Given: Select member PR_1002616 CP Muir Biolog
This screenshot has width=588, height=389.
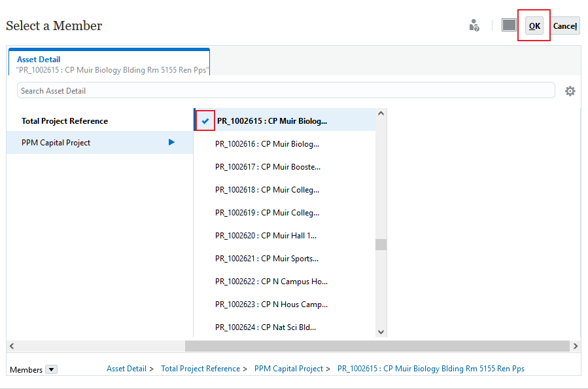Looking at the screenshot, I should 267,144.
